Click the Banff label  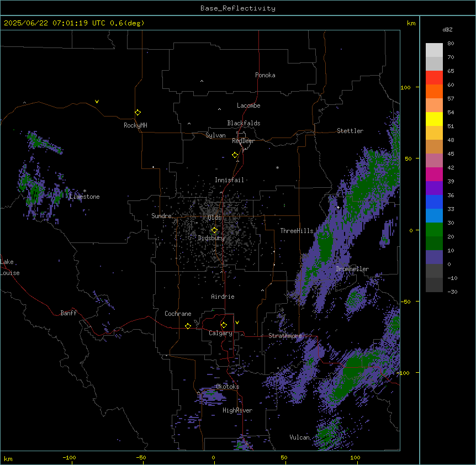(x=68, y=313)
